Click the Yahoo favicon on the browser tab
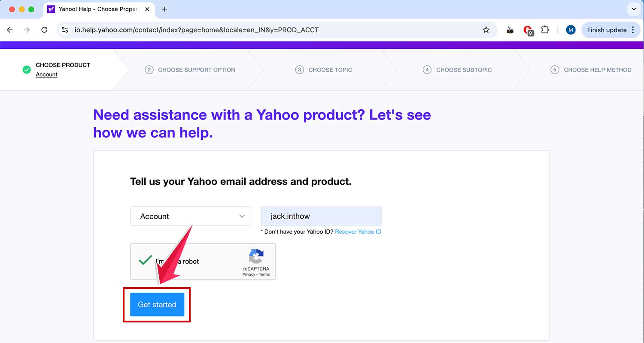This screenshot has width=644, height=343. click(x=51, y=9)
